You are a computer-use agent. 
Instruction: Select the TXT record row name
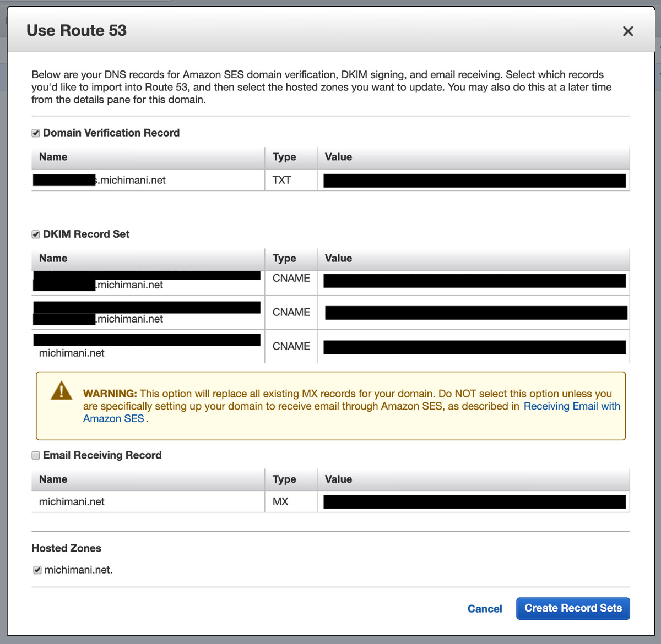click(110, 180)
